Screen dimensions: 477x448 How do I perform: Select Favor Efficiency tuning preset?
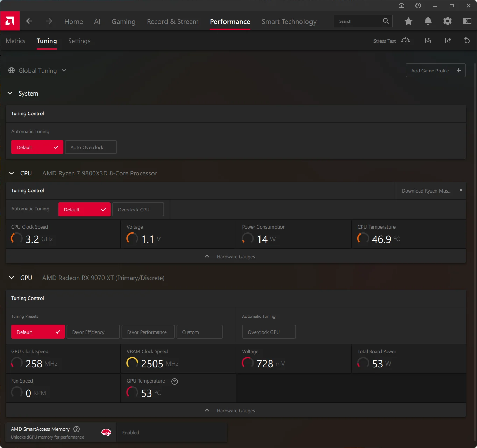click(x=93, y=332)
